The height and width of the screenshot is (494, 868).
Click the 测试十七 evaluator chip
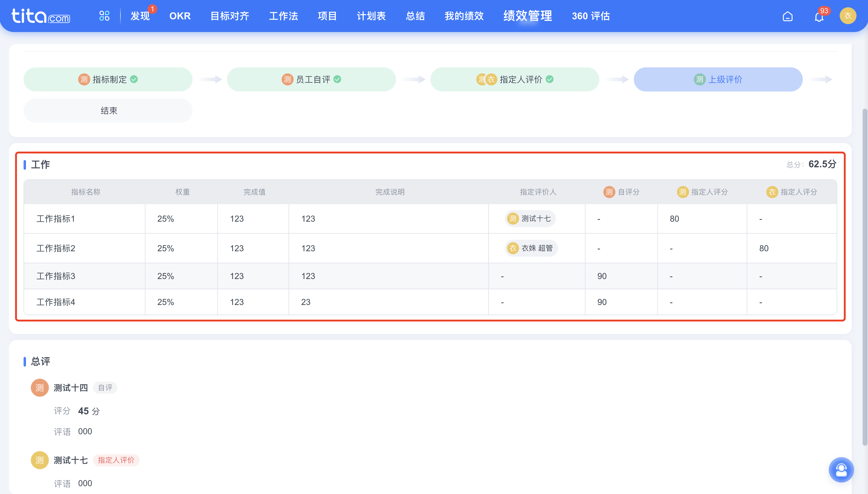[x=530, y=219]
